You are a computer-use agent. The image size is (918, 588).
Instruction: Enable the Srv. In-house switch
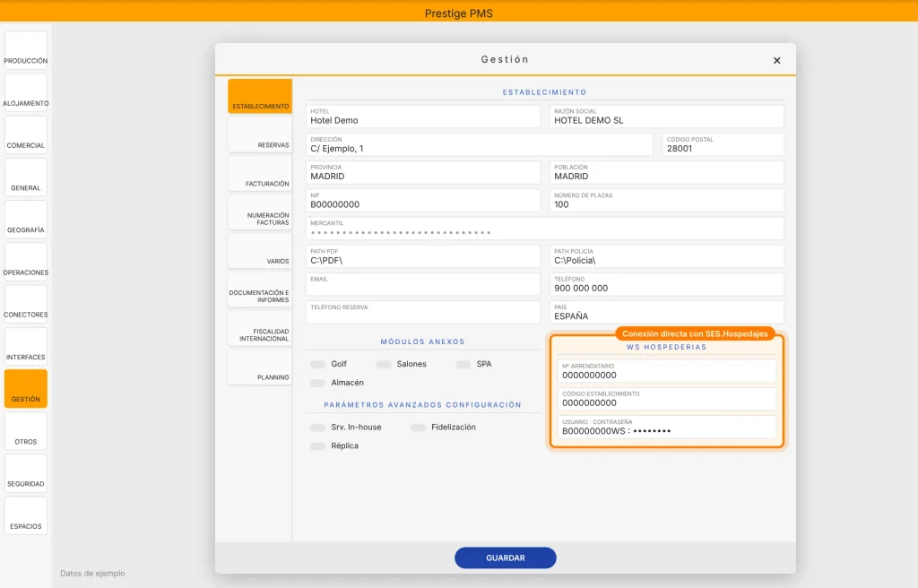click(x=318, y=428)
